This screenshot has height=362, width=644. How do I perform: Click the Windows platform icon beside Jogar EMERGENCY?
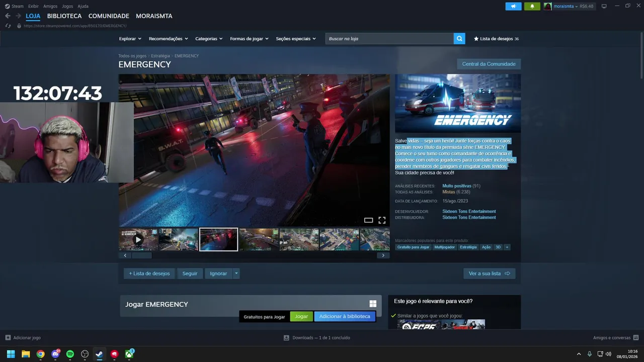[373, 304]
